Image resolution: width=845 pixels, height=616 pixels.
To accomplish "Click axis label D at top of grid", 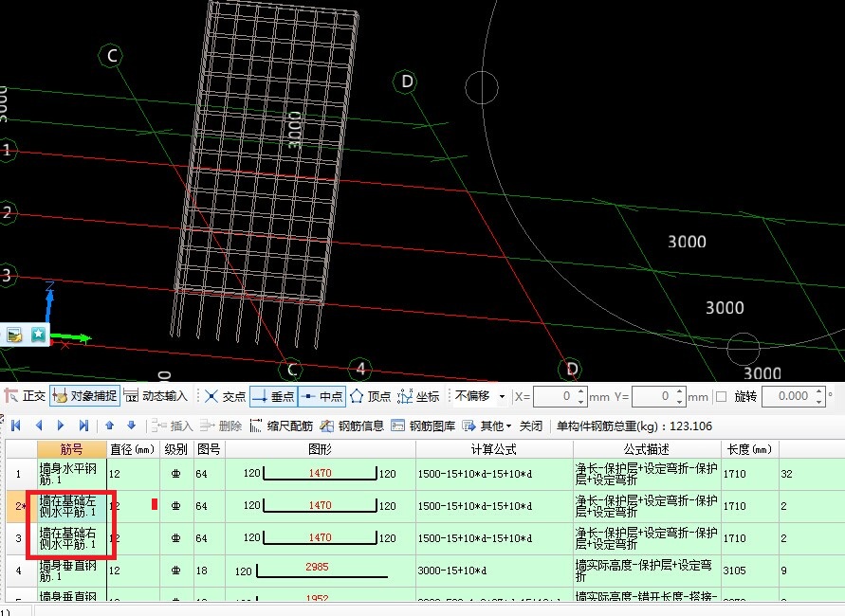I will [407, 82].
